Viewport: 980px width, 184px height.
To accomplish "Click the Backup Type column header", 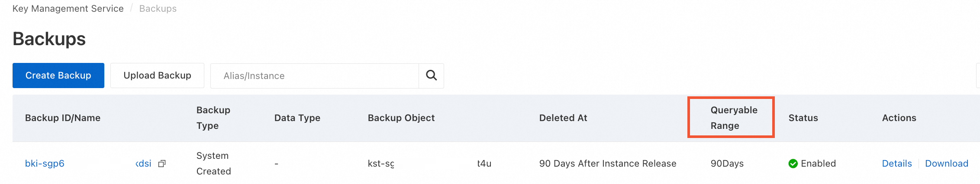I will (x=213, y=118).
